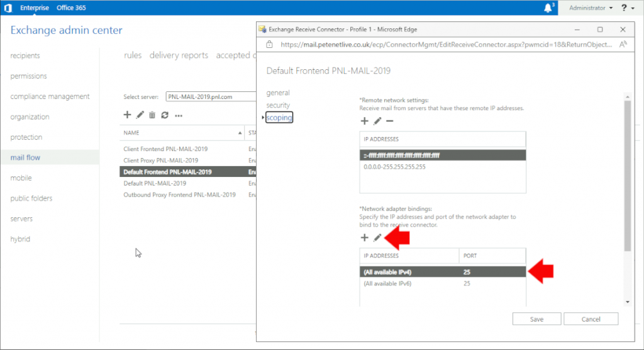Open the accepted domains tab
Viewport: 644px width, 350px height.
click(x=236, y=55)
